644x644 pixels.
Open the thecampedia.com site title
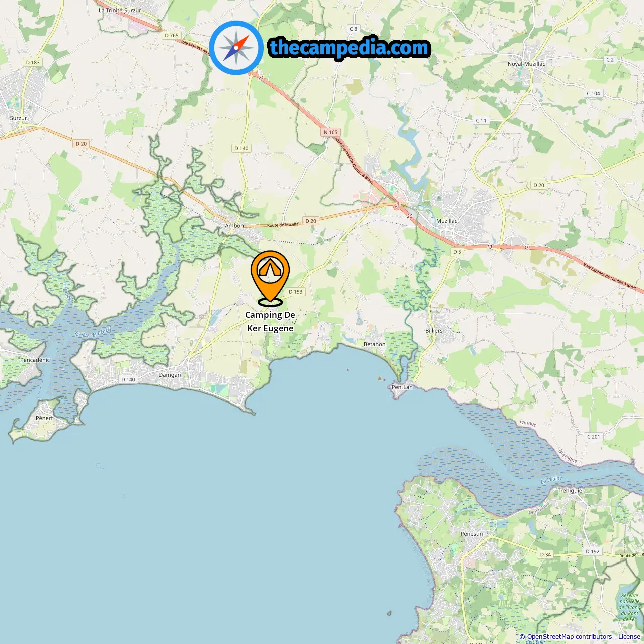[349, 48]
